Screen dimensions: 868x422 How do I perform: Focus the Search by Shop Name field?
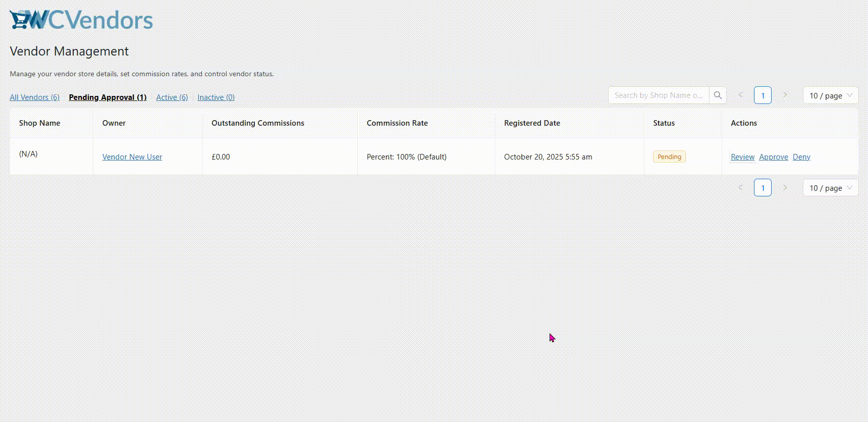658,95
